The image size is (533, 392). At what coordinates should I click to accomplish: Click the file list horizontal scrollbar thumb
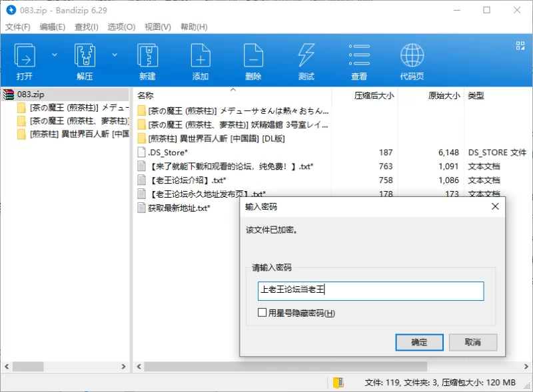pyautogui.click(x=286, y=367)
